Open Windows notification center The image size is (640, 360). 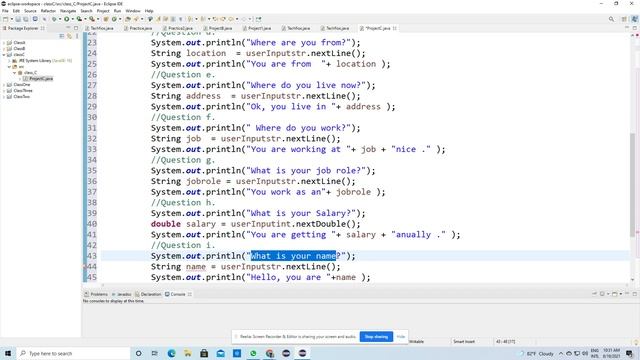coord(629,353)
